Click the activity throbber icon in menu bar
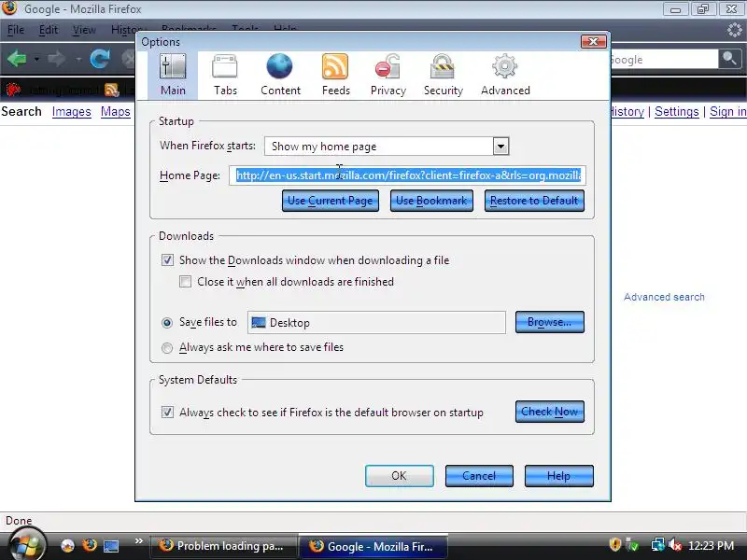 point(734,30)
